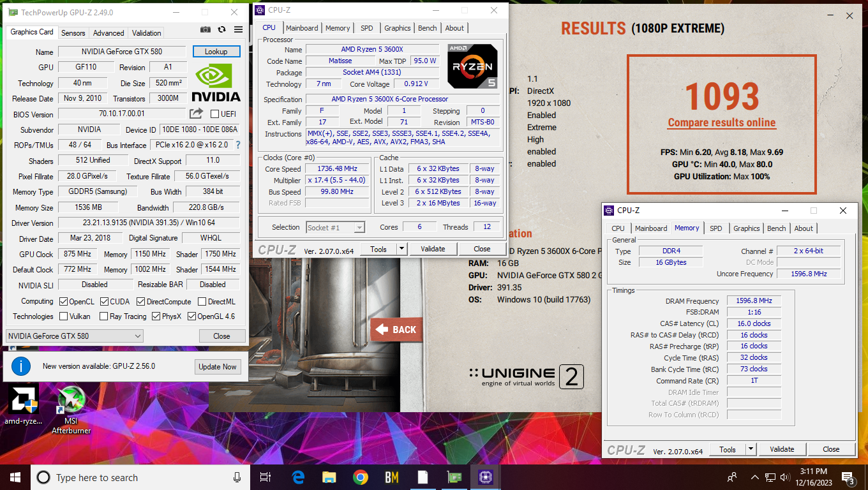The image size is (868, 490).
Task: Toggle the UEFI checkbox in GPU-Z
Action: pos(214,114)
